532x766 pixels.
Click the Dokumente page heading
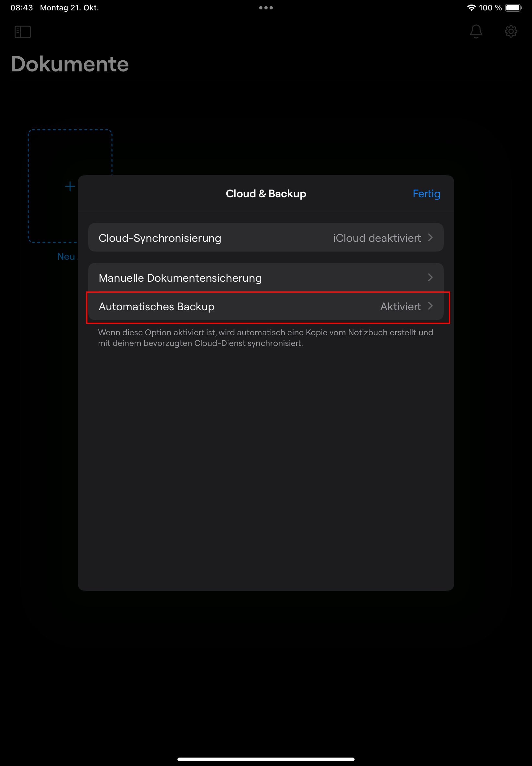point(70,64)
